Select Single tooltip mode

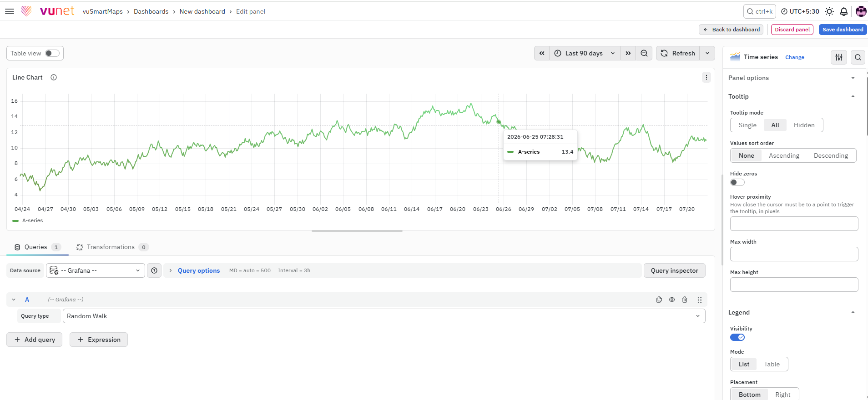pos(747,125)
